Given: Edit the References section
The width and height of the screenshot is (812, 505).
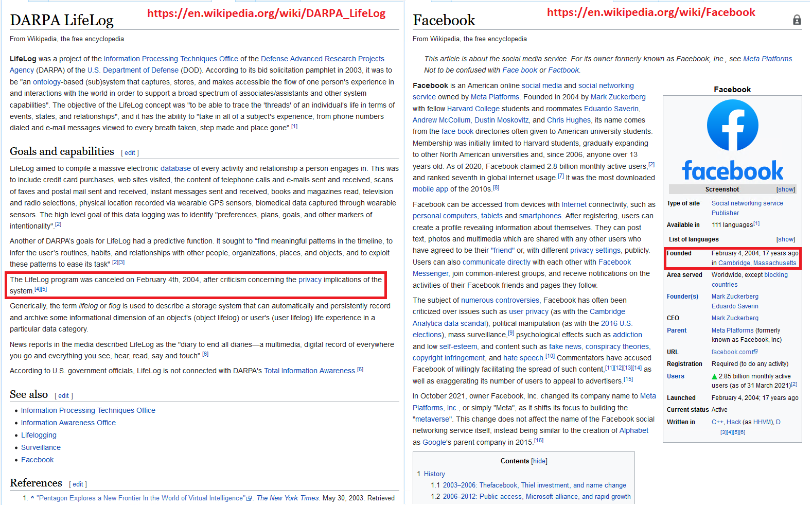Looking at the screenshot, I should click(78, 484).
